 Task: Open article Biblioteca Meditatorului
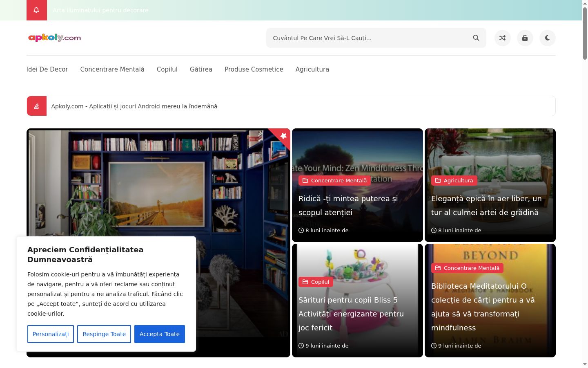point(483,307)
